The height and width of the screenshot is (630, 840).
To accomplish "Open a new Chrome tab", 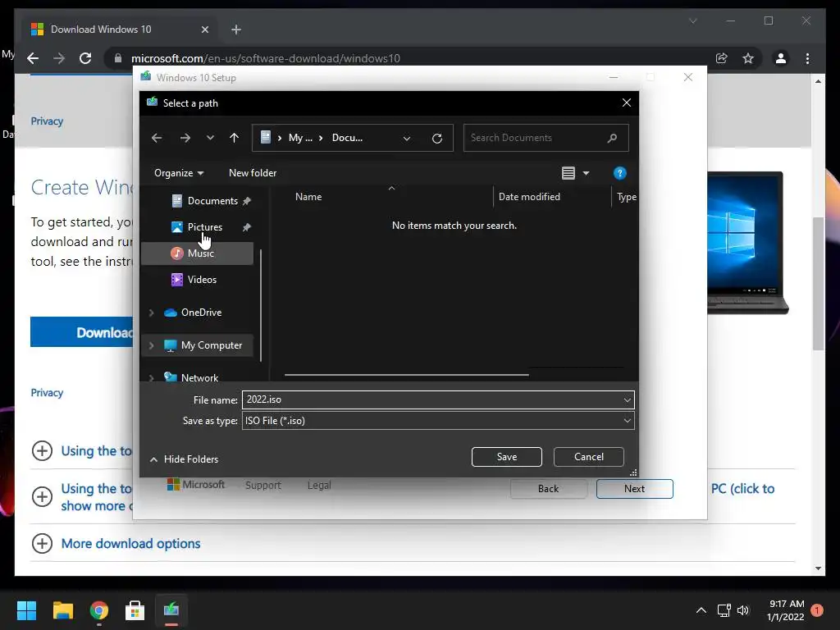I will (235, 30).
